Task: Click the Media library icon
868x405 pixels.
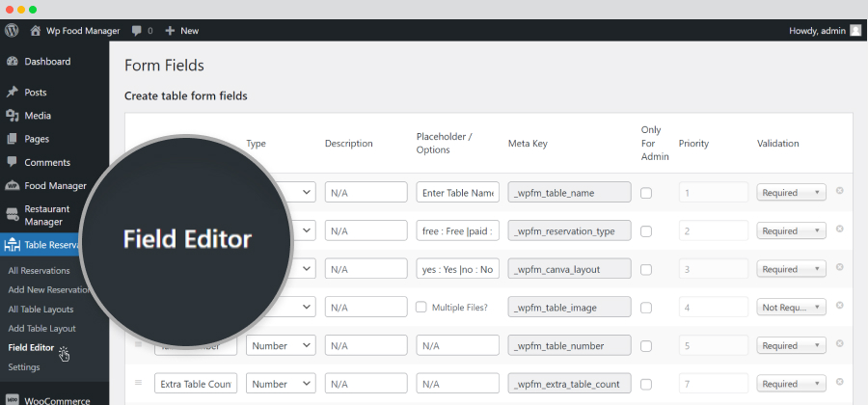Action: (13, 115)
